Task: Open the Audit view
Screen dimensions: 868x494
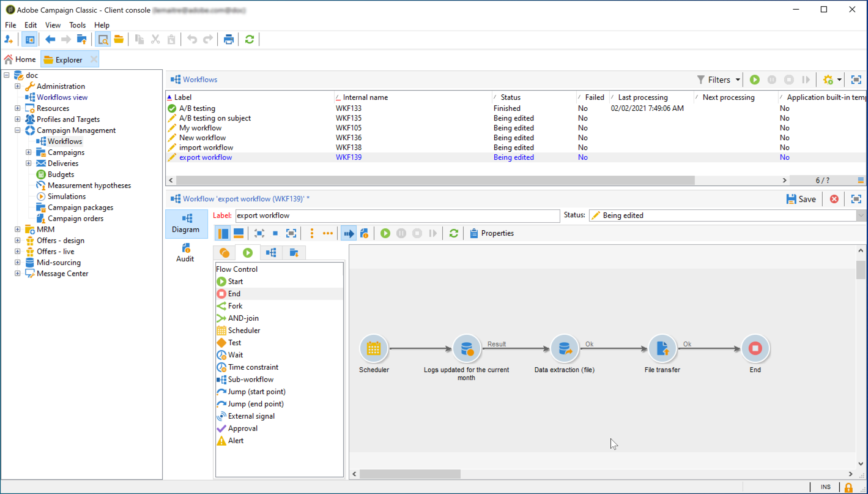Action: click(185, 252)
